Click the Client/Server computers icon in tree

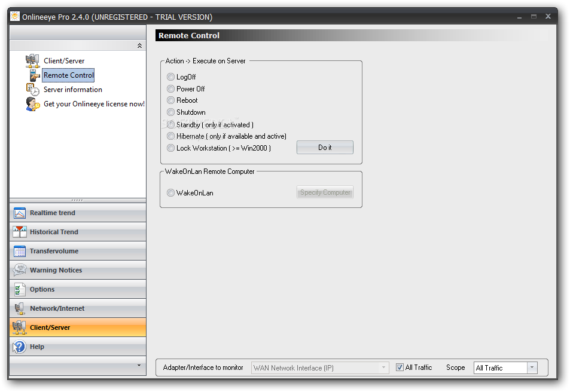(32, 61)
